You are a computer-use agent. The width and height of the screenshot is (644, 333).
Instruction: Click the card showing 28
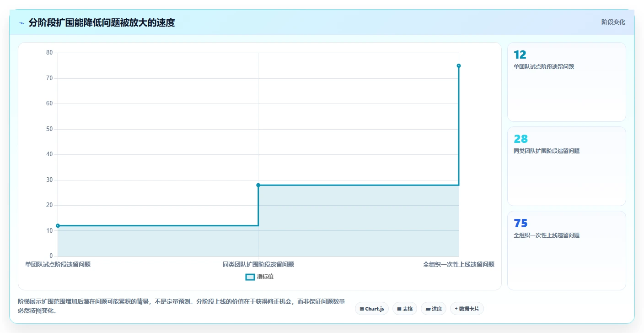click(x=566, y=166)
